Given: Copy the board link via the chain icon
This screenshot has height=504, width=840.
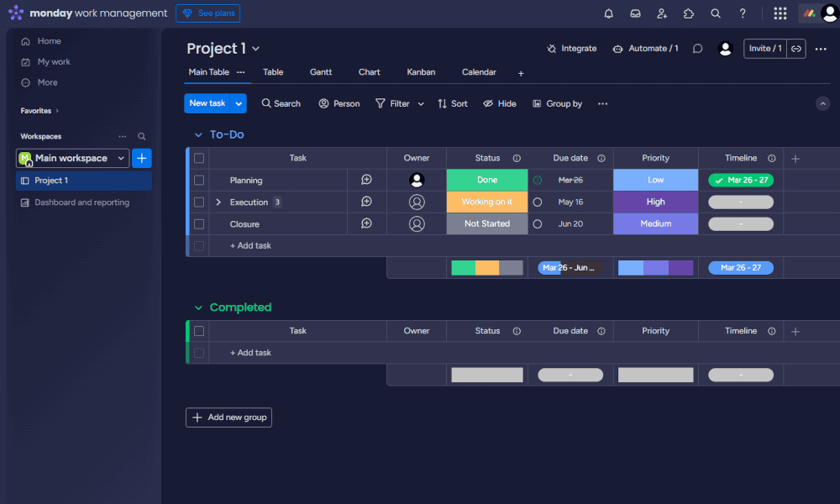Looking at the screenshot, I should coord(796,49).
